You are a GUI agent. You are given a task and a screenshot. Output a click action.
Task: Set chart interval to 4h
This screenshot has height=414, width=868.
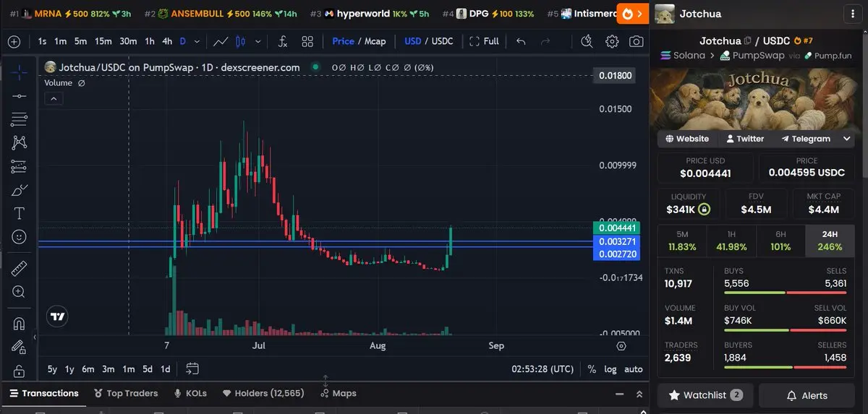click(x=167, y=42)
